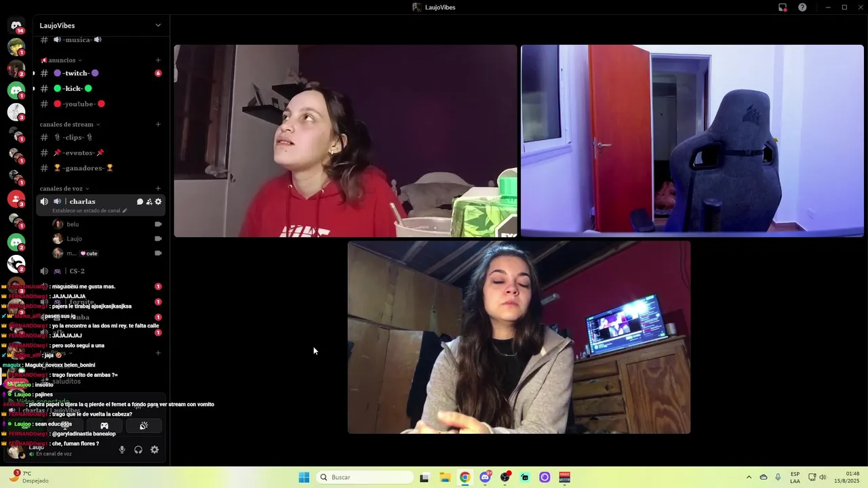Open File Explorer from taskbar
868x488 pixels.
(445, 477)
